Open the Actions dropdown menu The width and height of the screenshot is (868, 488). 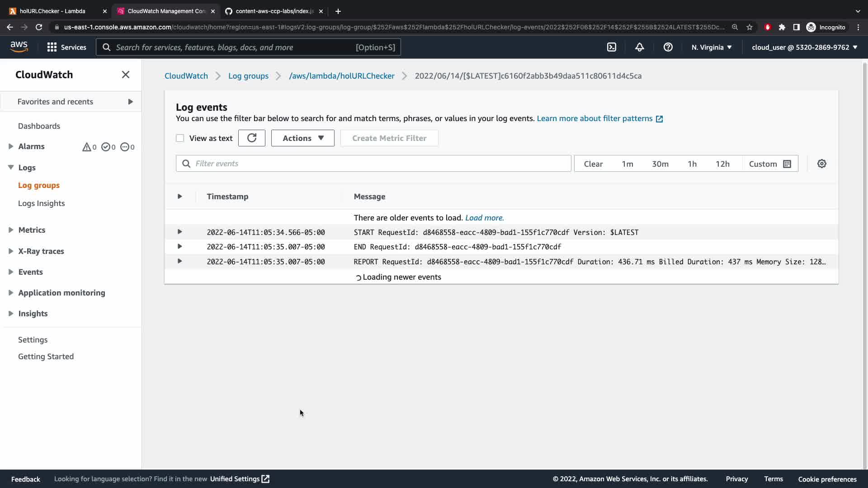pyautogui.click(x=302, y=138)
